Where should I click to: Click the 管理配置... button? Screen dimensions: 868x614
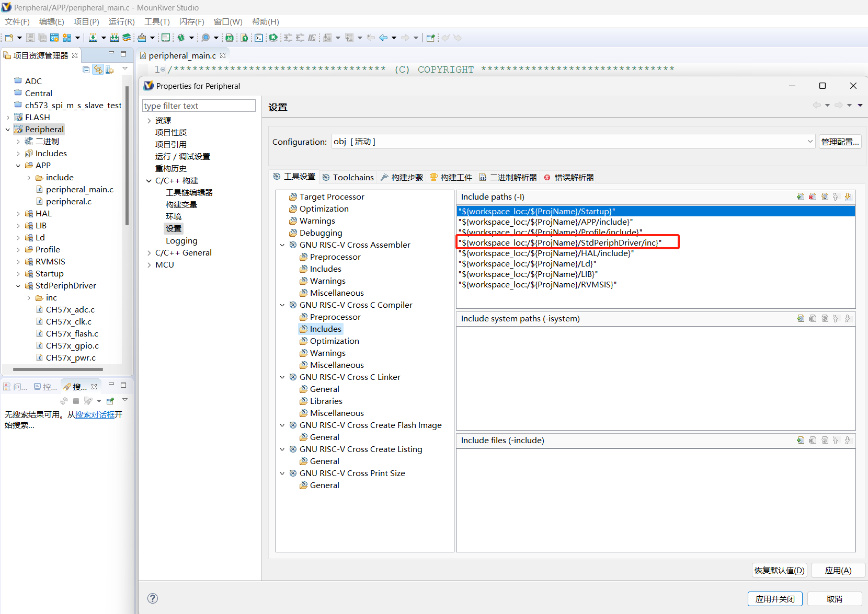click(840, 142)
